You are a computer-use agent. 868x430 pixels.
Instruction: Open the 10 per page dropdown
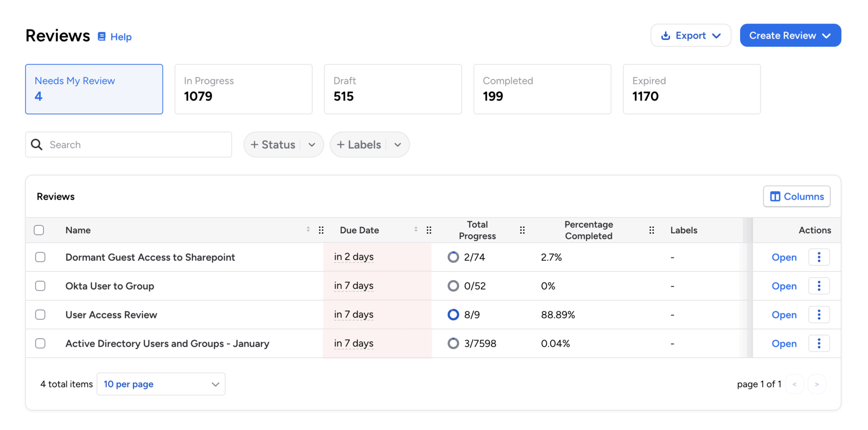[161, 384]
